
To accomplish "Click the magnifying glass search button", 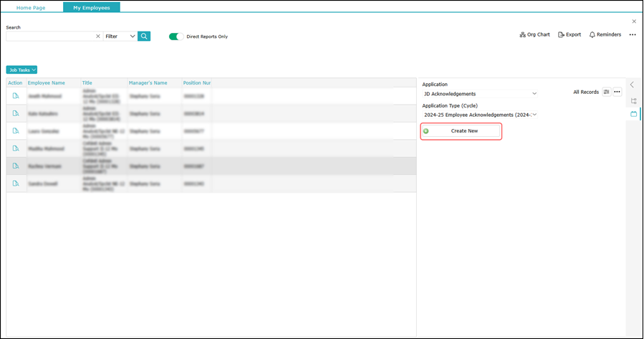I will tap(144, 36).
